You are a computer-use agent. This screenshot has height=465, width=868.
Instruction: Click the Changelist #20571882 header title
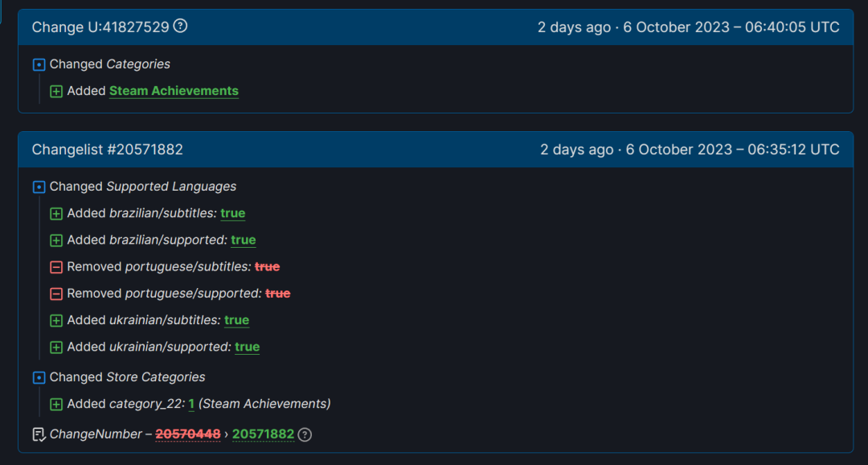coord(108,150)
